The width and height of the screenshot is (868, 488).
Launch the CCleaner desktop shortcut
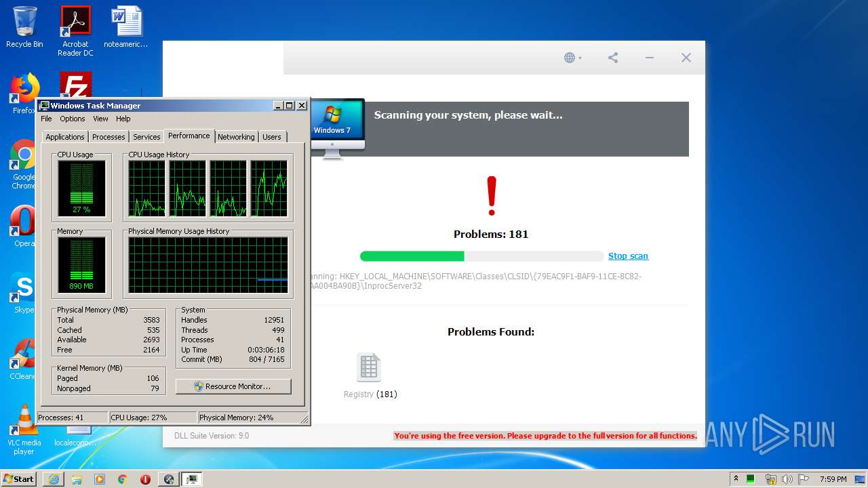coord(23,359)
